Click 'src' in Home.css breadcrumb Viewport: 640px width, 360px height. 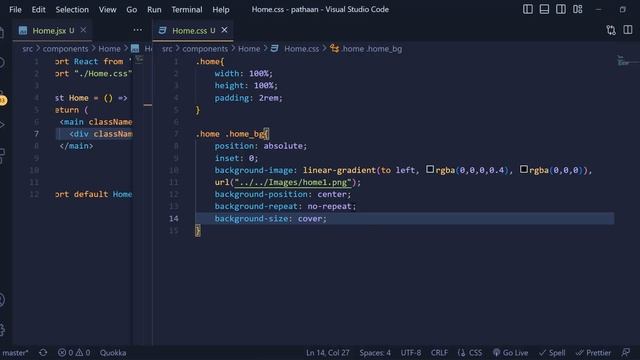pyautogui.click(x=167, y=49)
